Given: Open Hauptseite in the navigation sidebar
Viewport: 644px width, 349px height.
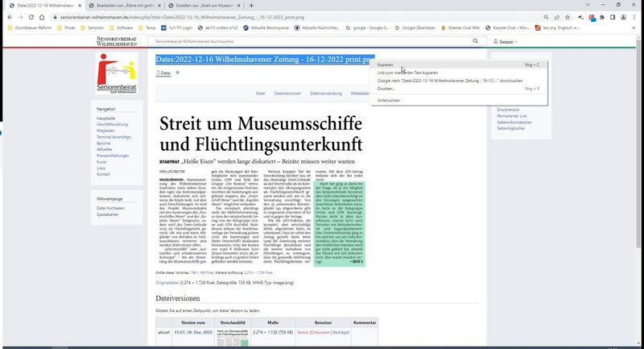Looking at the screenshot, I should tap(105, 118).
